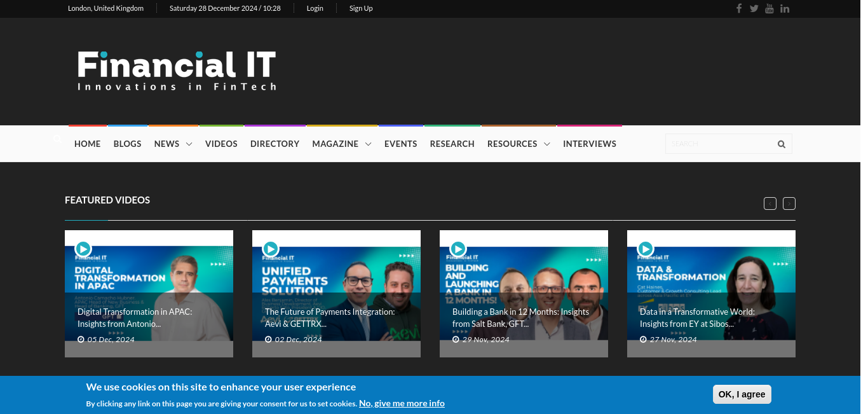This screenshot has width=868, height=414.
Task: Click the 29 Nov, 2024 video date
Action: (481, 340)
